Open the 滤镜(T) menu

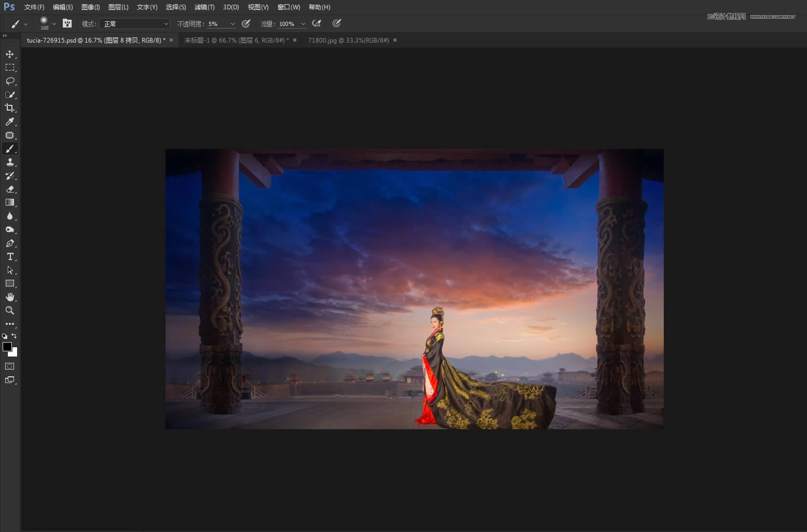204,7
